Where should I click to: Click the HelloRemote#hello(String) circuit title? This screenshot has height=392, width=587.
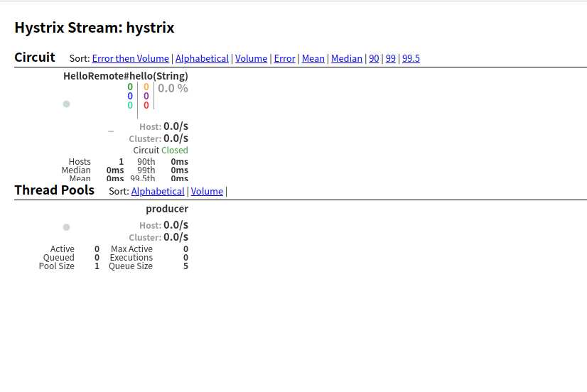[x=125, y=76]
